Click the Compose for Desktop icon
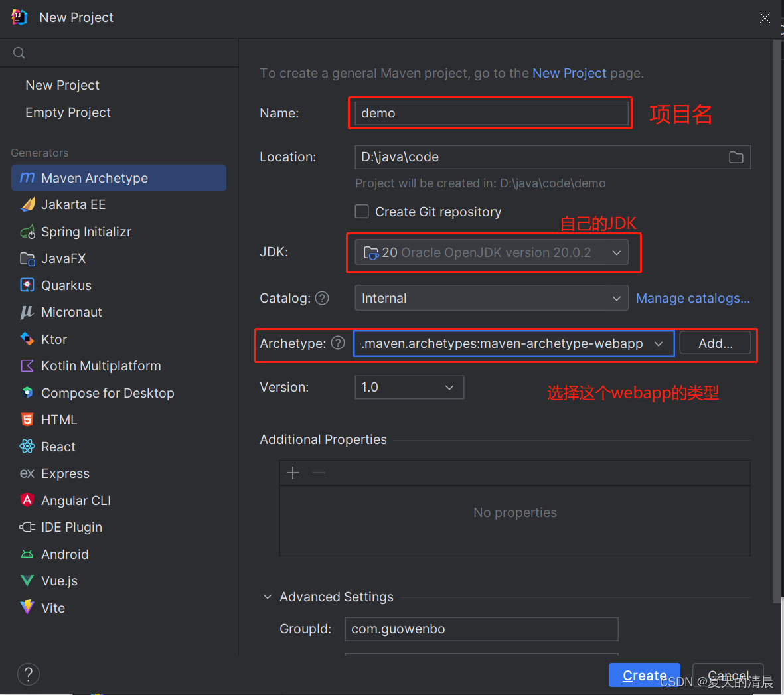The height and width of the screenshot is (695, 784). (x=27, y=392)
